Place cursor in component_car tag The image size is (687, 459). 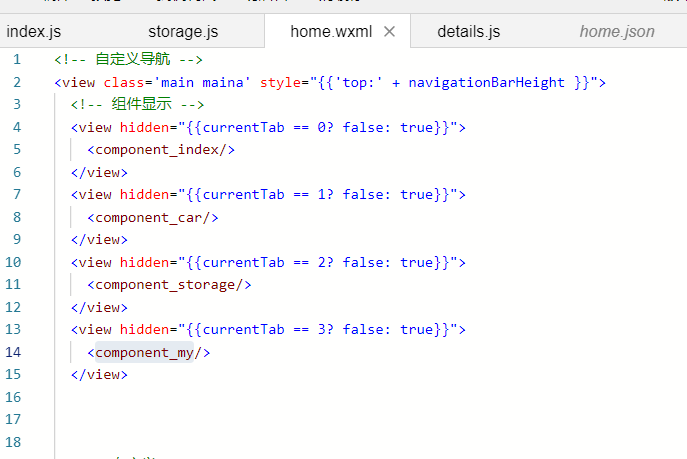(x=153, y=217)
